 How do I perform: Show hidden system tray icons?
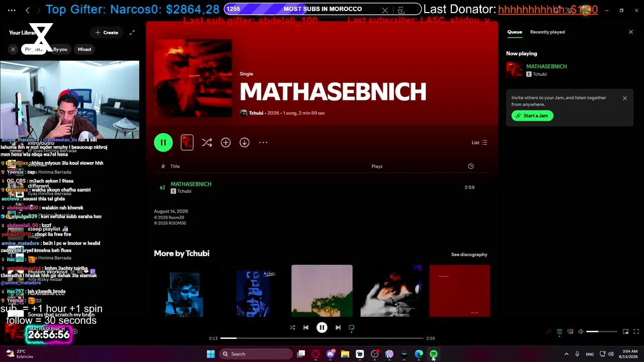(567, 354)
